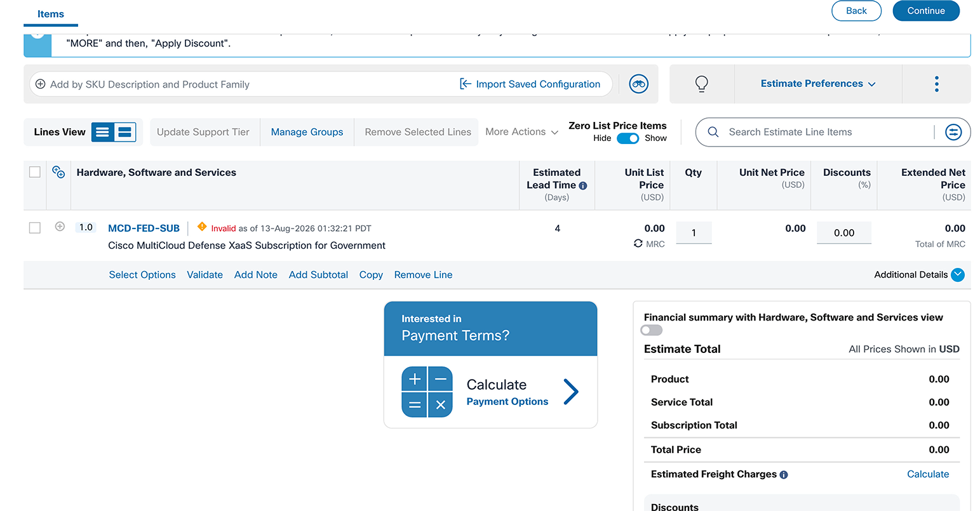Click the lightbulb suggestions icon
The width and height of the screenshot is (980, 511).
point(701,84)
